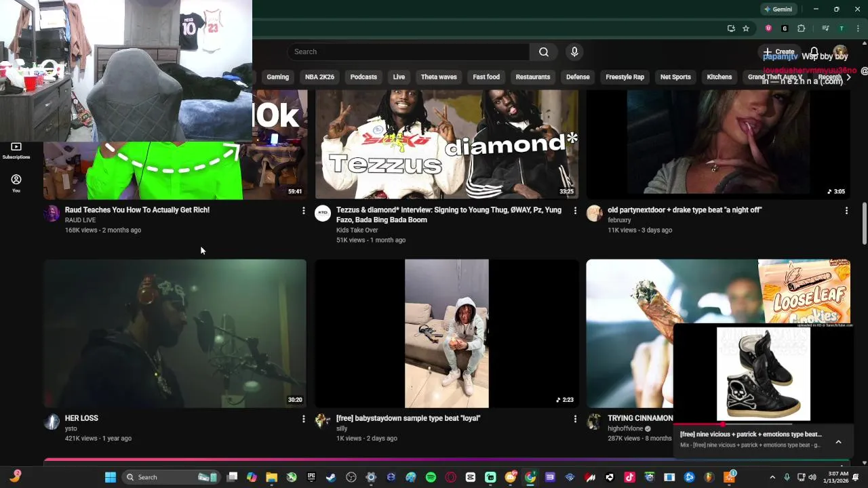Click the taskbar volume speaker icon
The height and width of the screenshot is (488, 868).
click(x=812, y=477)
